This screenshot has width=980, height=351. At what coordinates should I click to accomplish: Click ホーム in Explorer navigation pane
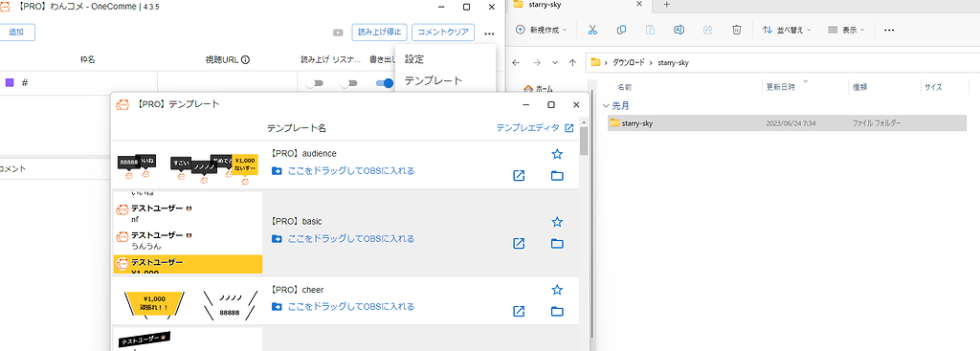(x=539, y=89)
